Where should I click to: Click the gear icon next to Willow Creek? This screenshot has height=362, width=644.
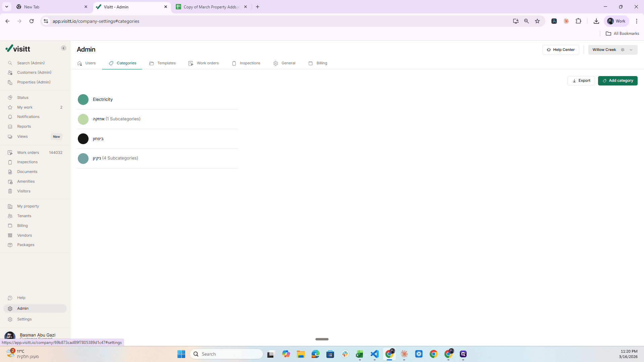pyautogui.click(x=623, y=50)
